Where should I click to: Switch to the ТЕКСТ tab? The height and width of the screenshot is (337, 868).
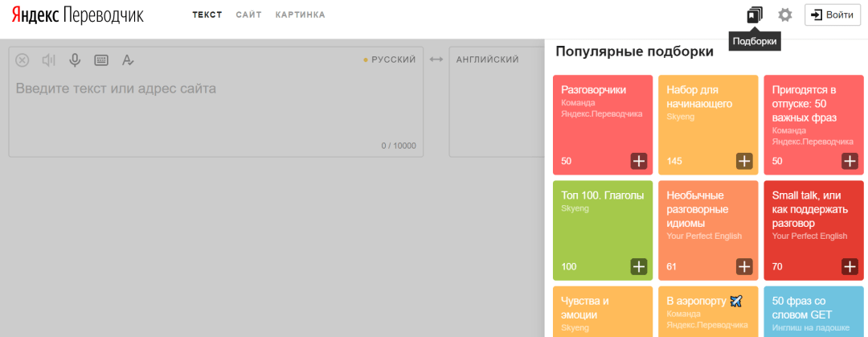207,15
